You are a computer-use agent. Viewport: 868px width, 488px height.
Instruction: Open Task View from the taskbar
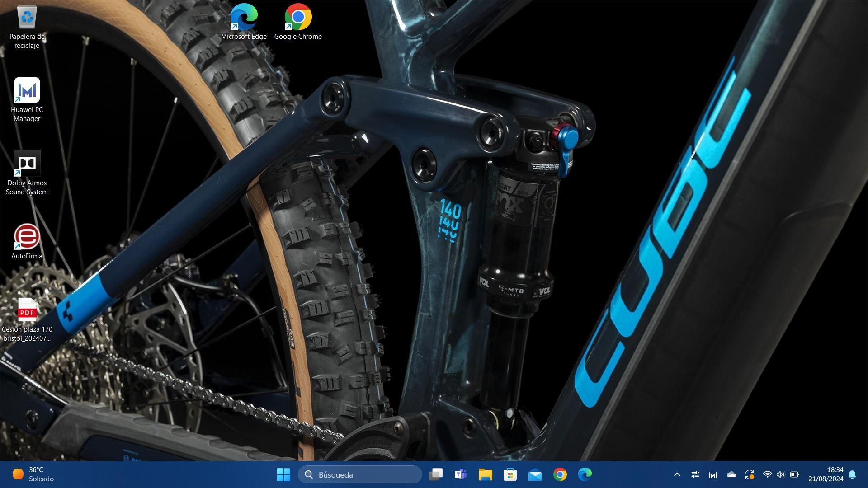pyautogui.click(x=436, y=474)
